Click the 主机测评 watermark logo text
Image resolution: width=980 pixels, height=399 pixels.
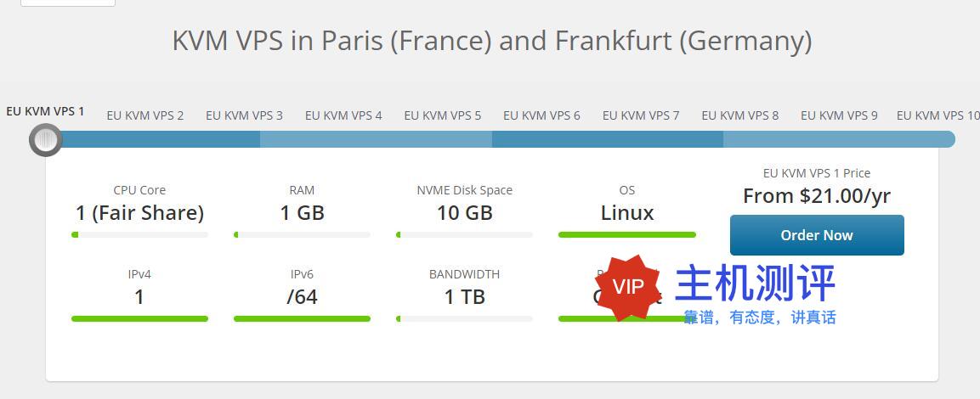(x=755, y=283)
